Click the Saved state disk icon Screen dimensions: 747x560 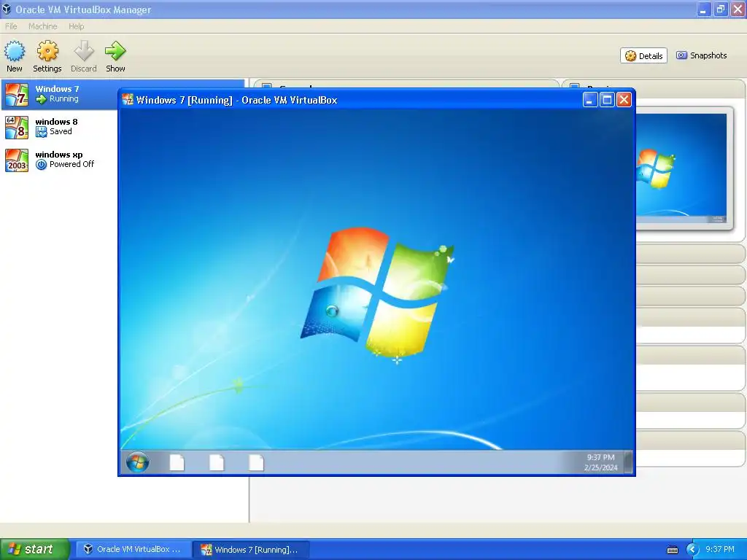(41, 132)
